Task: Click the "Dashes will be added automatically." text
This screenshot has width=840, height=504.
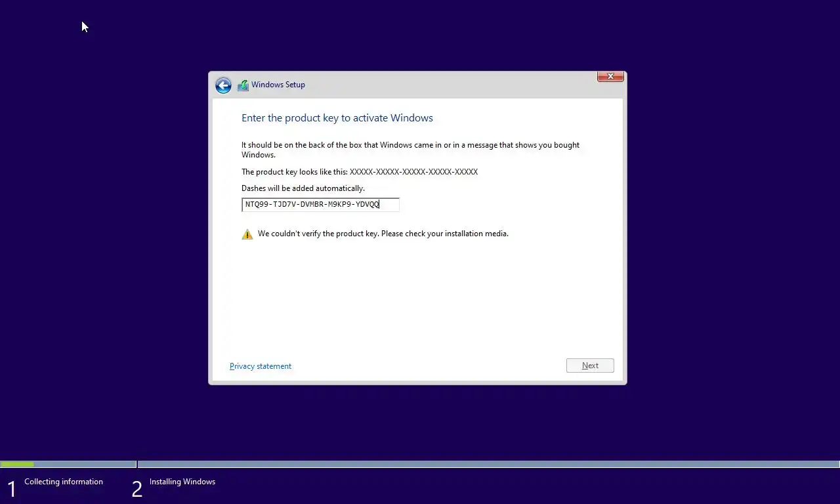Action: tap(303, 188)
